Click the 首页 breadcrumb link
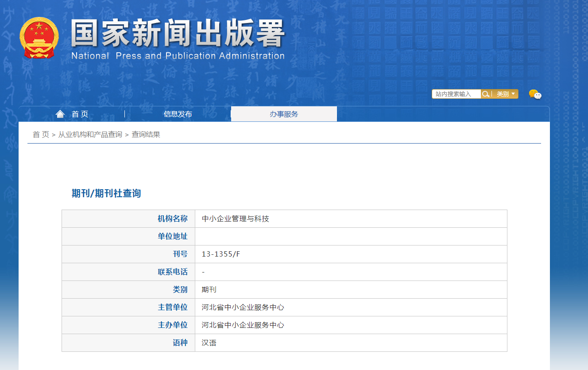Screen dimensions: 588x370 click(x=41, y=134)
